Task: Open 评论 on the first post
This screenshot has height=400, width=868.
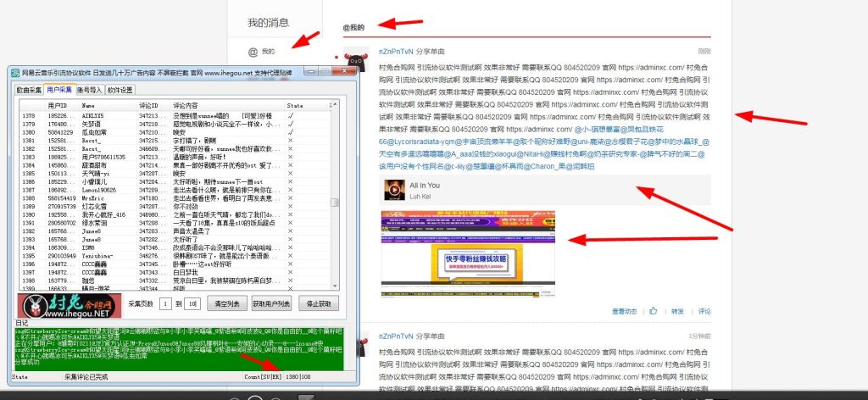Action: pos(704,312)
